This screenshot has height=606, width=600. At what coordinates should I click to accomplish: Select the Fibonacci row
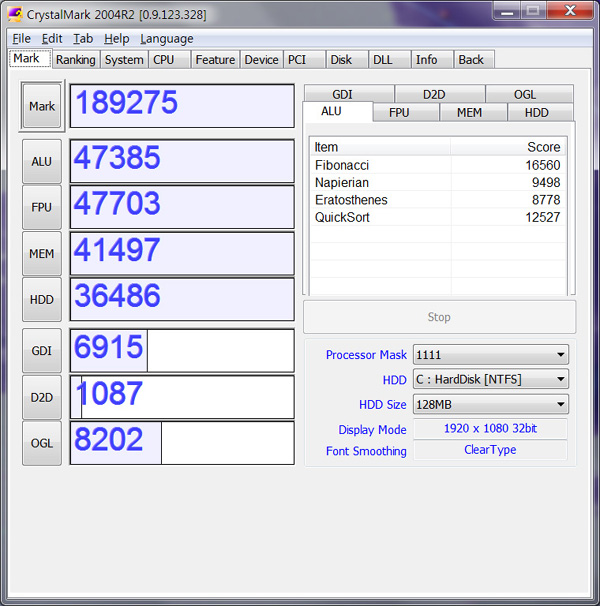click(438, 165)
